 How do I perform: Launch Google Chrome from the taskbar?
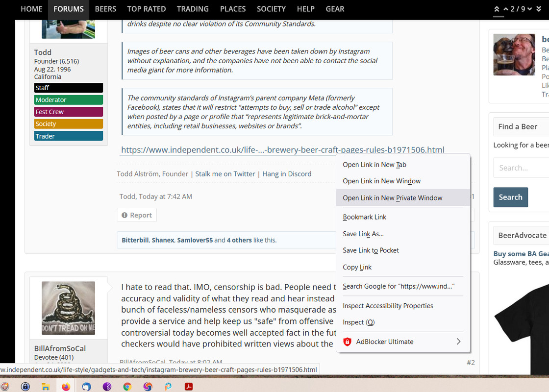[127, 387]
